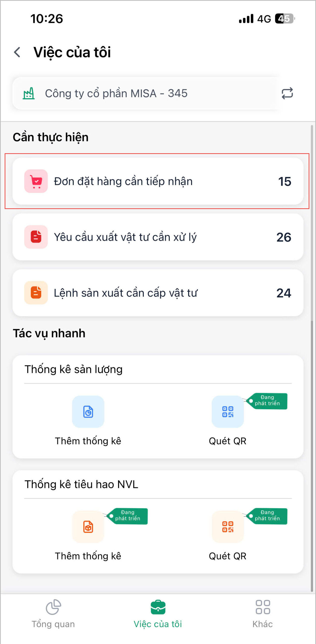
Task: Open Yêu cầu xuất vật tư cần xử lý
Action: [x=158, y=237]
